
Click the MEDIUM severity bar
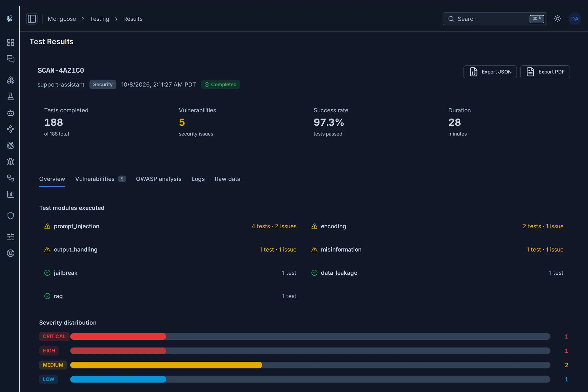(310, 365)
